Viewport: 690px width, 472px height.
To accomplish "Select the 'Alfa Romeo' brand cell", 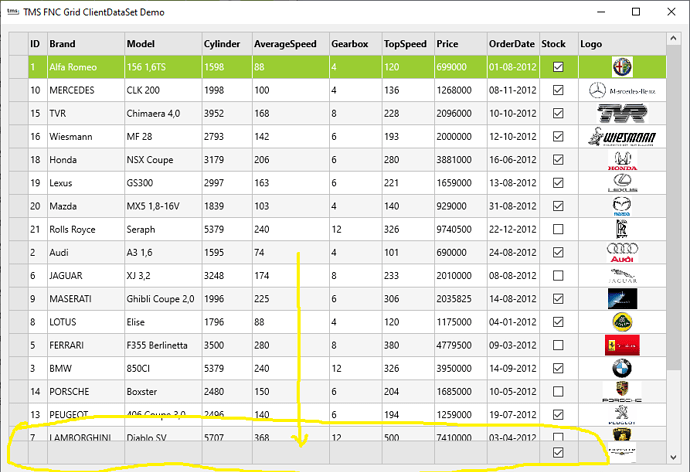I will click(86, 67).
